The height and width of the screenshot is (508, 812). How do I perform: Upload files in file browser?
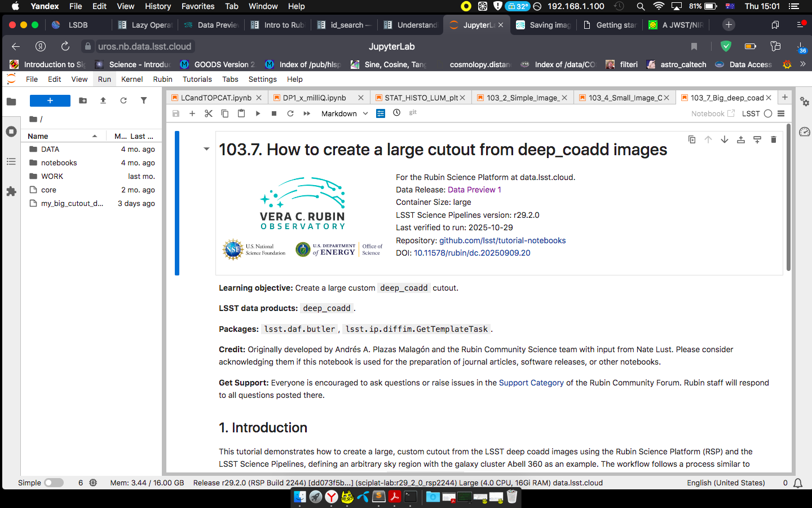(103, 100)
